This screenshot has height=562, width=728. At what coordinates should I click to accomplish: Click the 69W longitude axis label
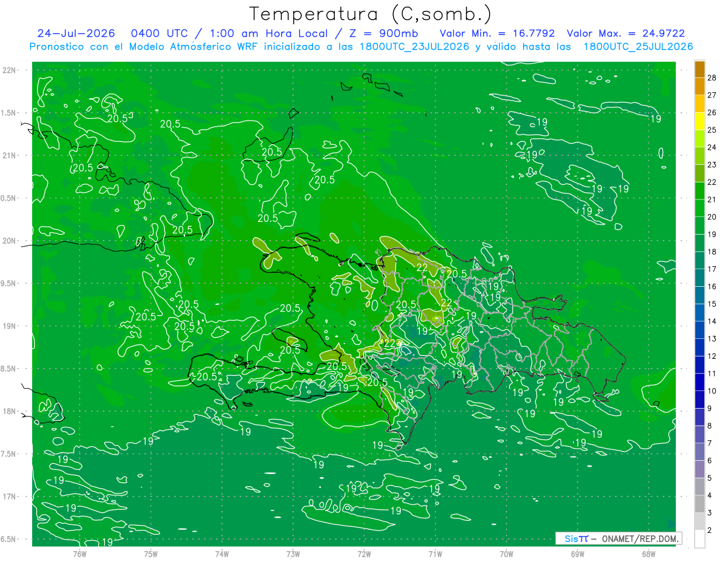(578, 554)
